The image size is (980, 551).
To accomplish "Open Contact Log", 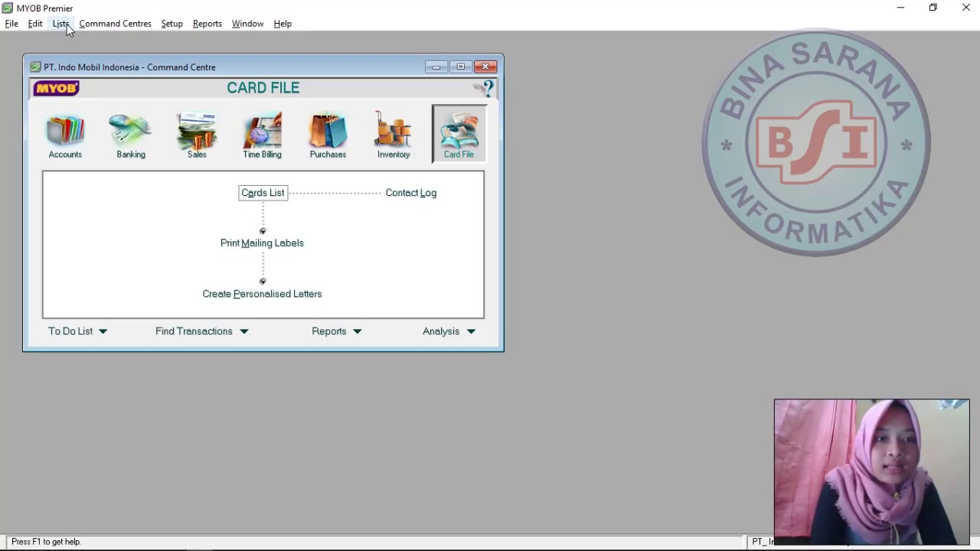I will pos(411,193).
